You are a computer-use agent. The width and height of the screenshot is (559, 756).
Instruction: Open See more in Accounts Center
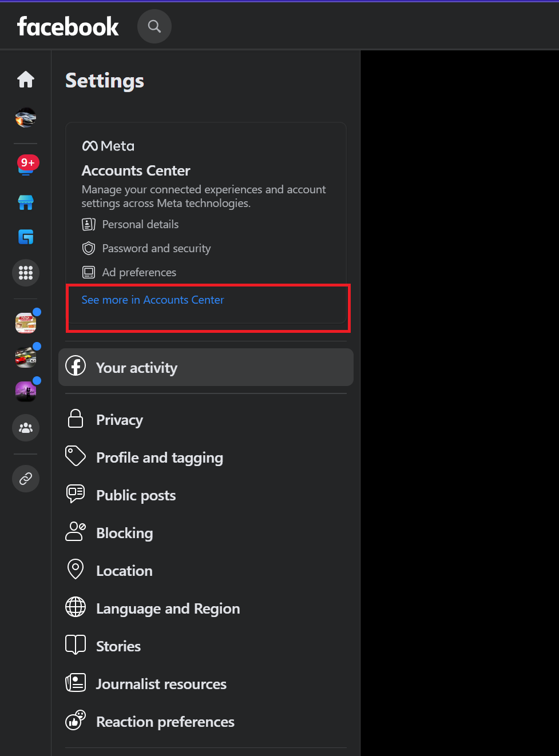pyautogui.click(x=153, y=300)
